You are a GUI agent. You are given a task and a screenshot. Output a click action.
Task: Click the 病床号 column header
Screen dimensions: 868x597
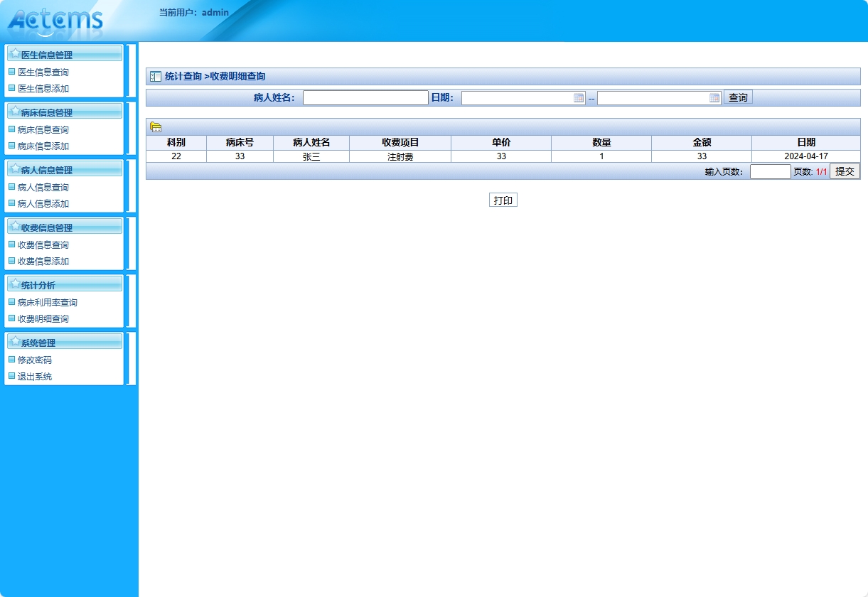pos(240,143)
